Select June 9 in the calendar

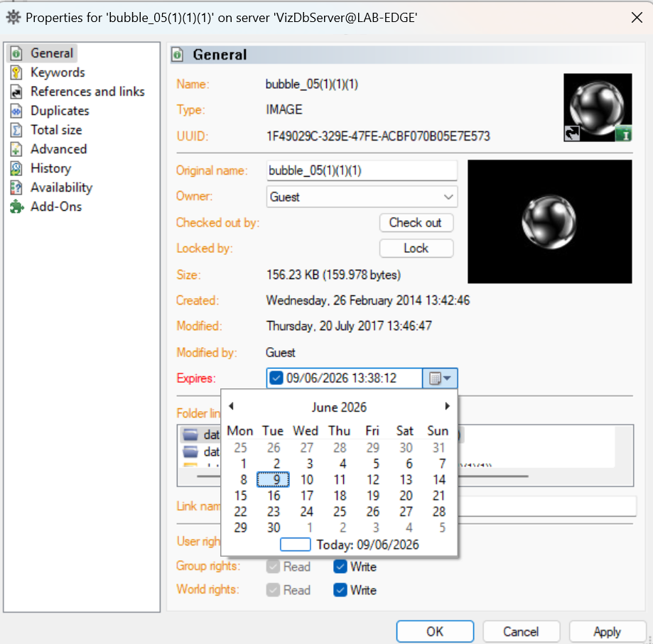(273, 480)
